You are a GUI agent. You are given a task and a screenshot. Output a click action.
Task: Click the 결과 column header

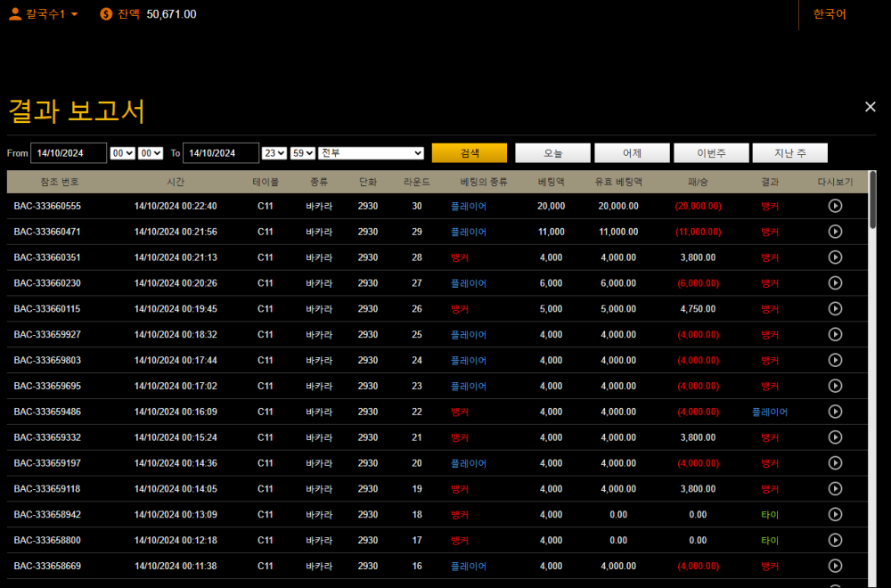click(x=770, y=182)
